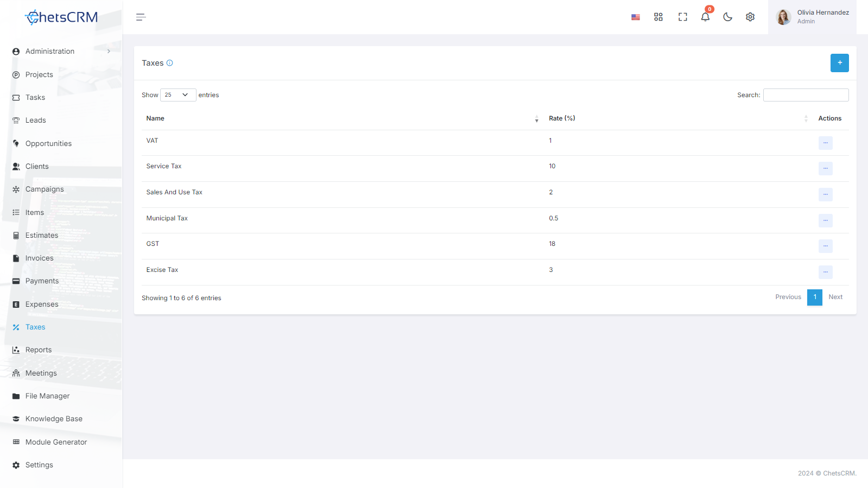
Task: Expand the Administration menu
Action: coord(61,52)
